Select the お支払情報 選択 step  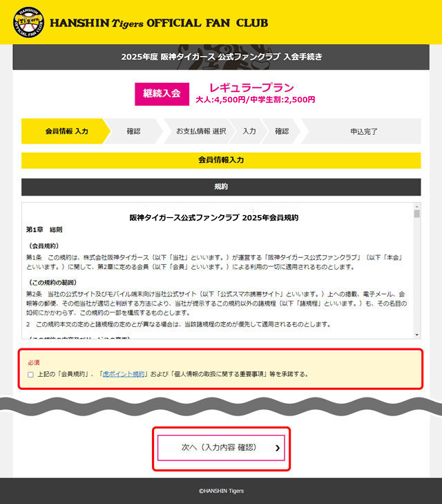coord(201,131)
